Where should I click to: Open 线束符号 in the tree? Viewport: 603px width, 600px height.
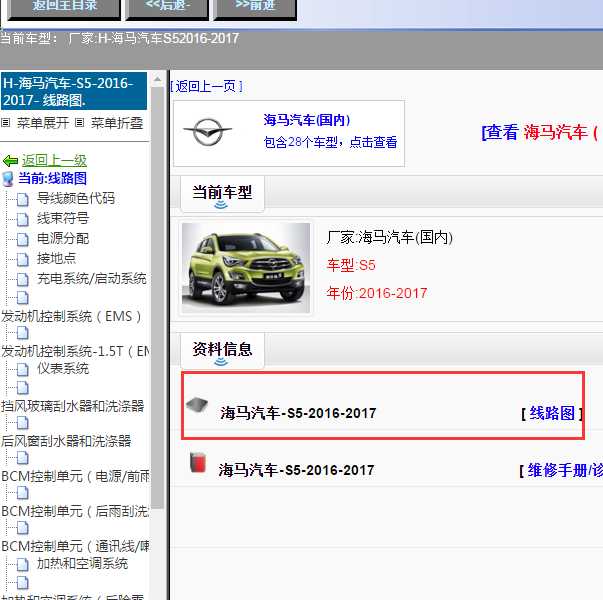point(63,218)
